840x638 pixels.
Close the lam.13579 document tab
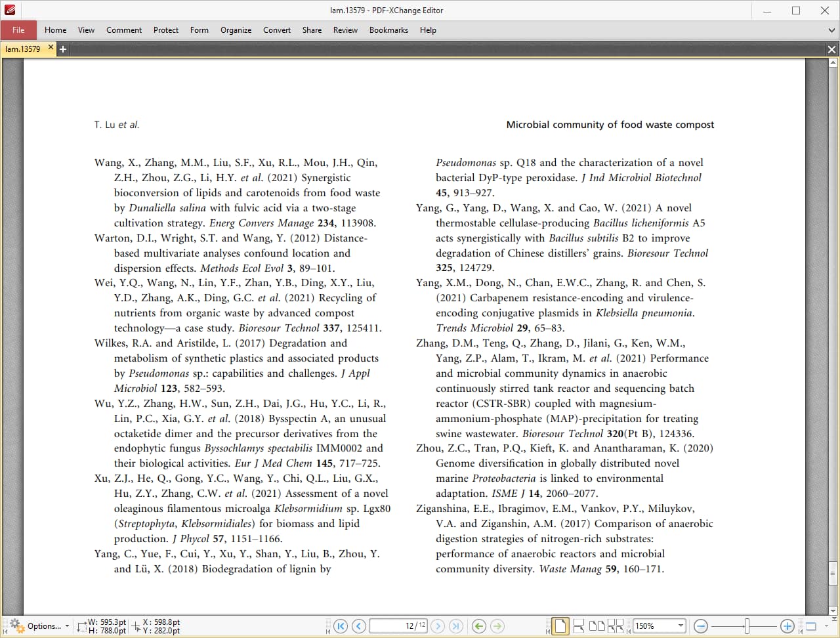click(51, 48)
